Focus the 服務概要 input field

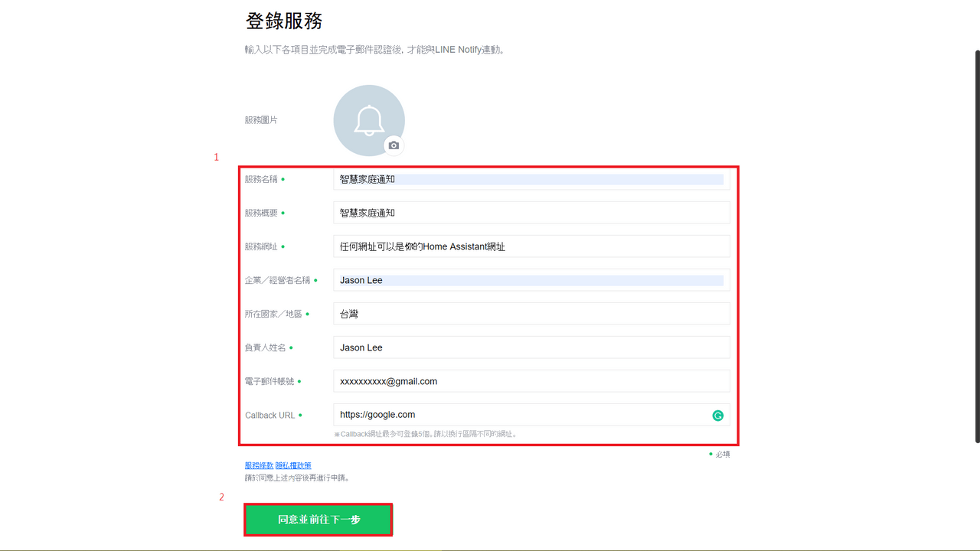click(x=531, y=213)
